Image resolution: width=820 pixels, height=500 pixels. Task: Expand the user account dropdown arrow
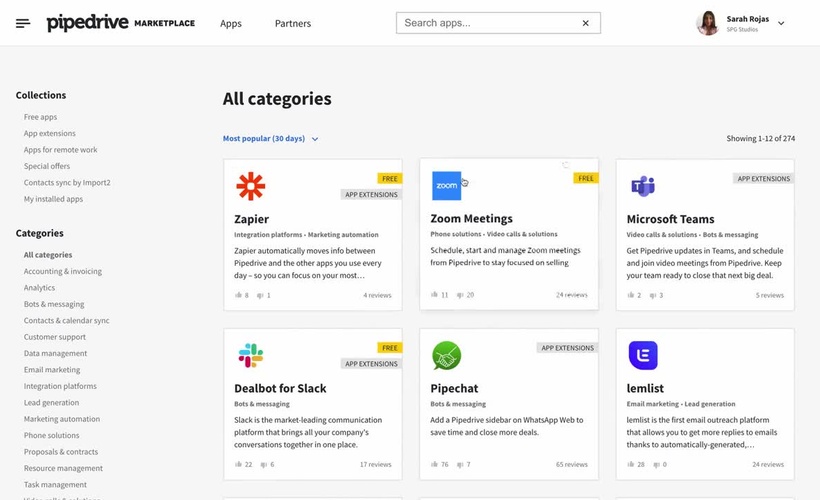[781, 23]
